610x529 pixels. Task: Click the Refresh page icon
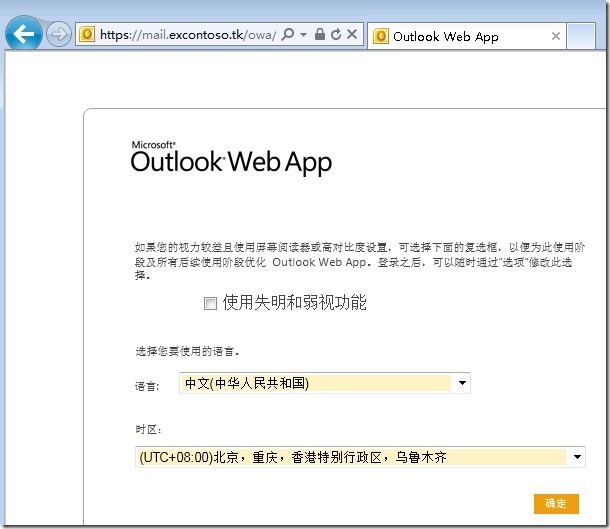pyautogui.click(x=335, y=35)
